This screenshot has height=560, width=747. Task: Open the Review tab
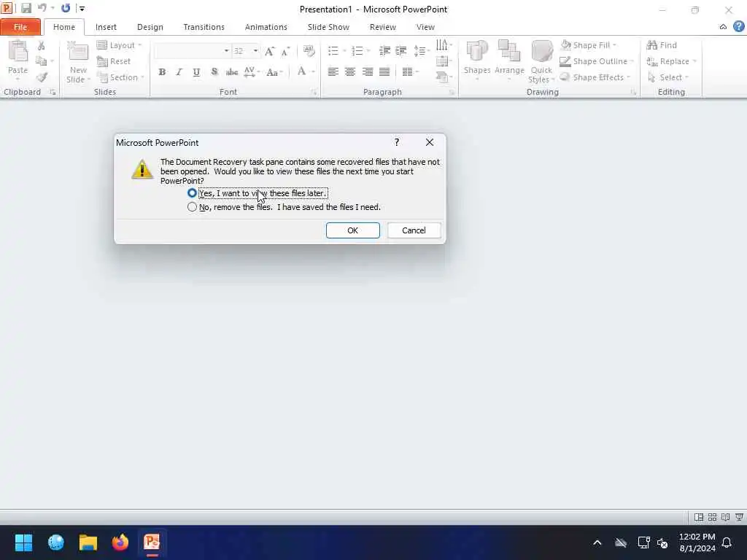pos(382,27)
